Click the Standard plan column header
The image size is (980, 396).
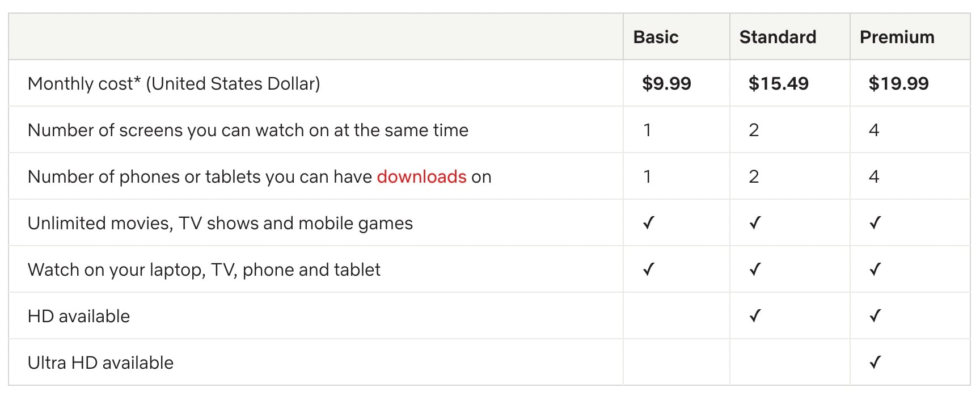pyautogui.click(x=778, y=37)
